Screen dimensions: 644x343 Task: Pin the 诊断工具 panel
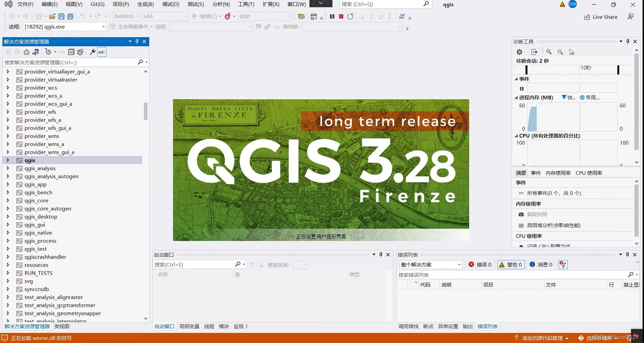[627, 41]
